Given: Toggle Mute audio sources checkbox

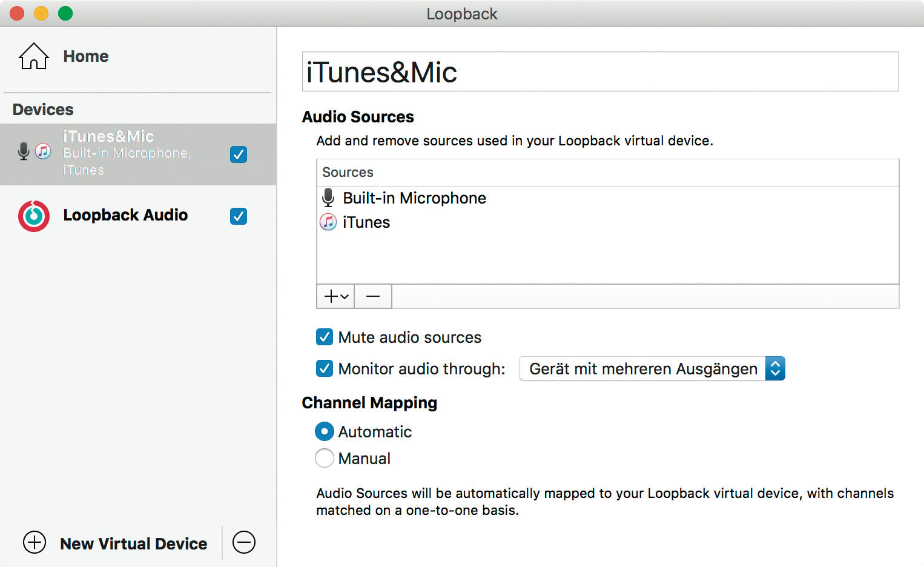Looking at the screenshot, I should (325, 337).
